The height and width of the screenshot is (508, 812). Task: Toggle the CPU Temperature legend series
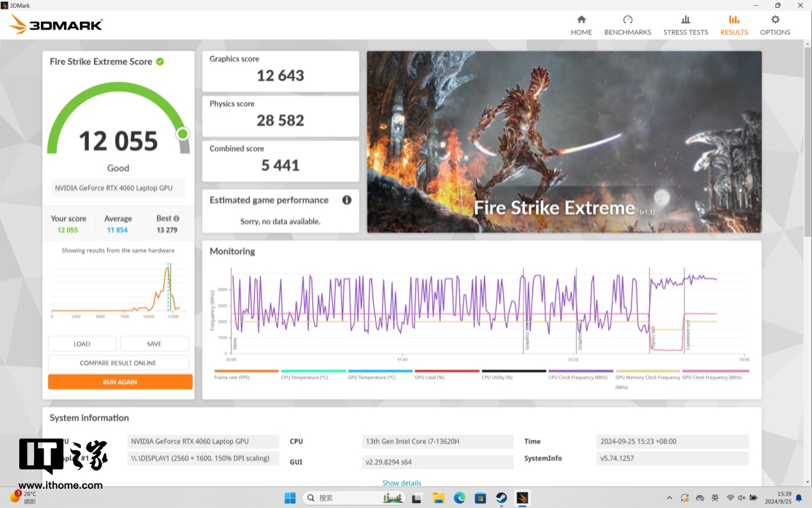coord(313,371)
